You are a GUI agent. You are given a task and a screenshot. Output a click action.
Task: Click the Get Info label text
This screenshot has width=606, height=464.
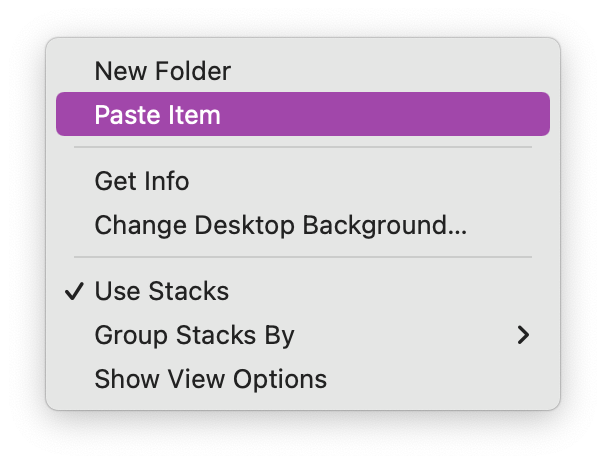tap(142, 181)
